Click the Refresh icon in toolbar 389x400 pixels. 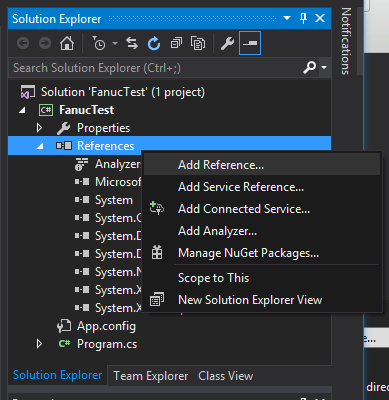click(x=154, y=43)
